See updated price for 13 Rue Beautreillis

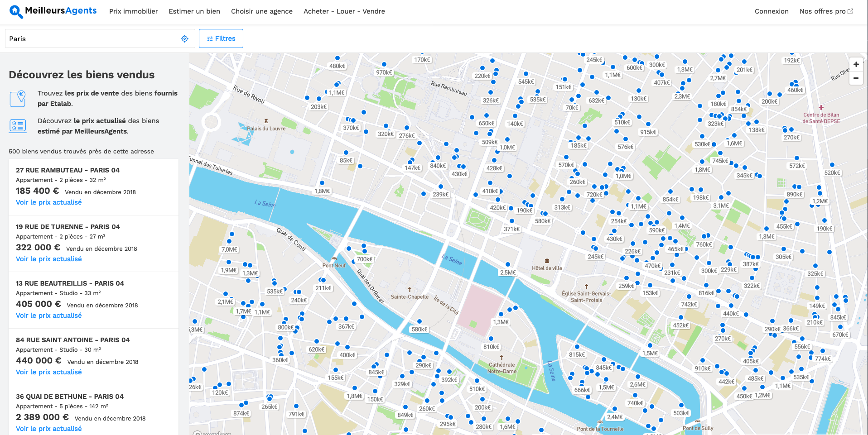click(x=49, y=315)
